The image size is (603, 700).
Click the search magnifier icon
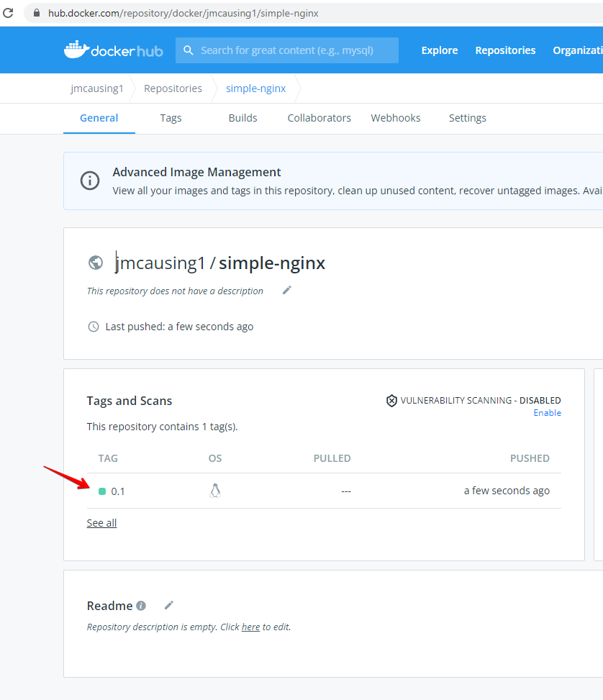point(189,50)
